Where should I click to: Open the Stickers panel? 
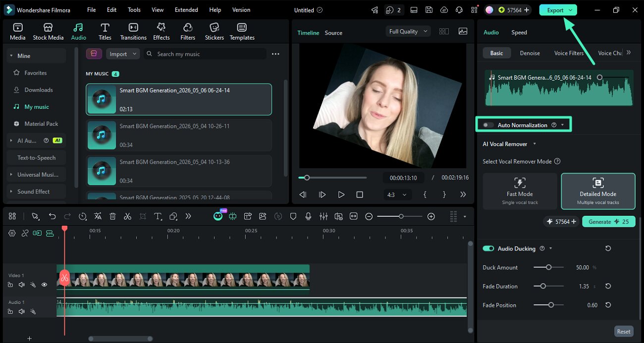[214, 32]
